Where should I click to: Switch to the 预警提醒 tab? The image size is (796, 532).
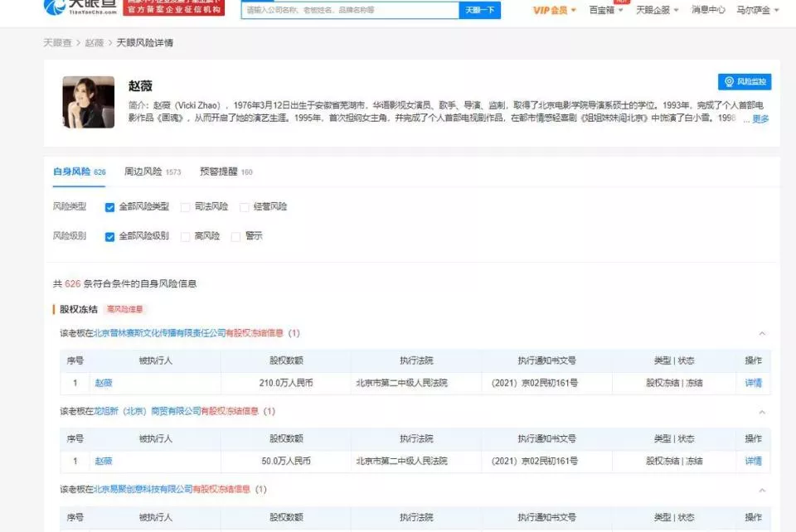coord(226,172)
